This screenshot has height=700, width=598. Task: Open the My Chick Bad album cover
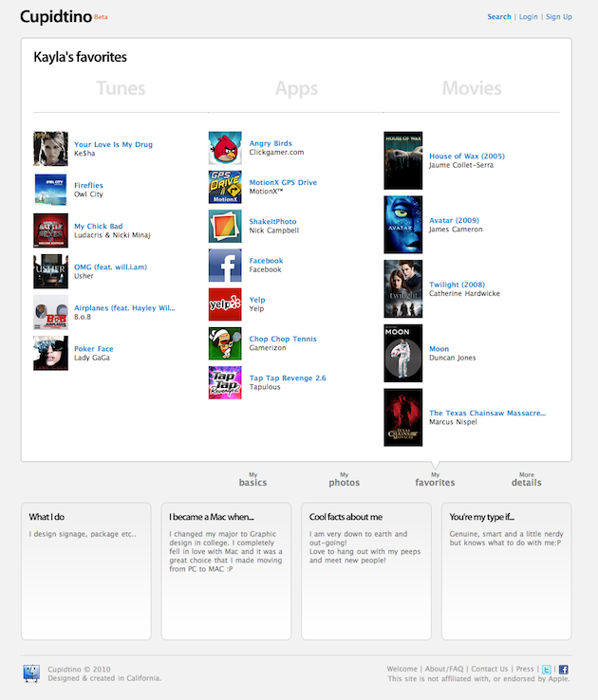pyautogui.click(x=51, y=230)
